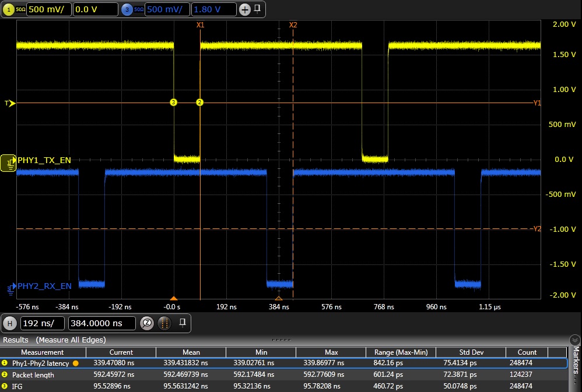Viewport: 582px width, 392px height.
Task: Click the zoom Z magnifier icon
Action: [x=148, y=323]
